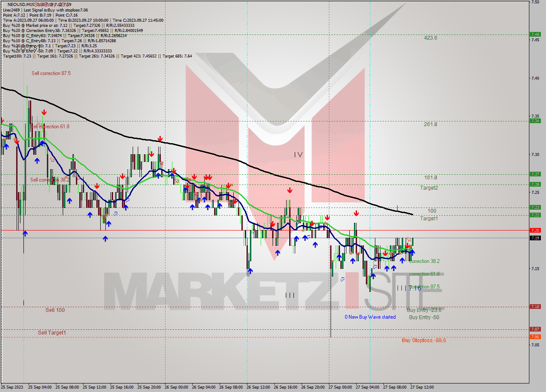
Task: Click the '25 Sep 12:00' time label
Action: (x=94, y=387)
